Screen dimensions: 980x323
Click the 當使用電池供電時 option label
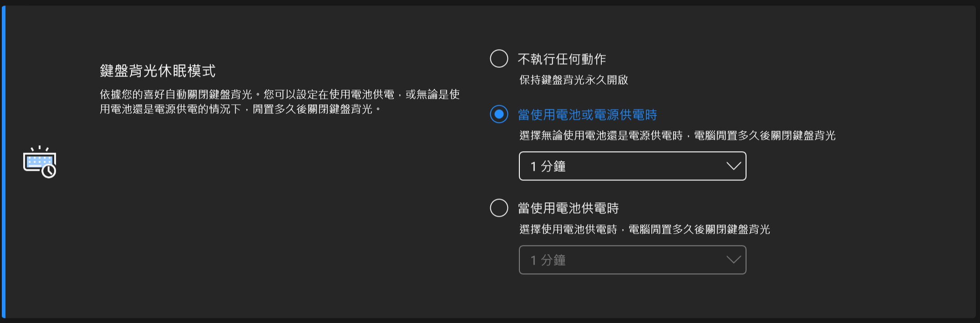pyautogui.click(x=568, y=208)
